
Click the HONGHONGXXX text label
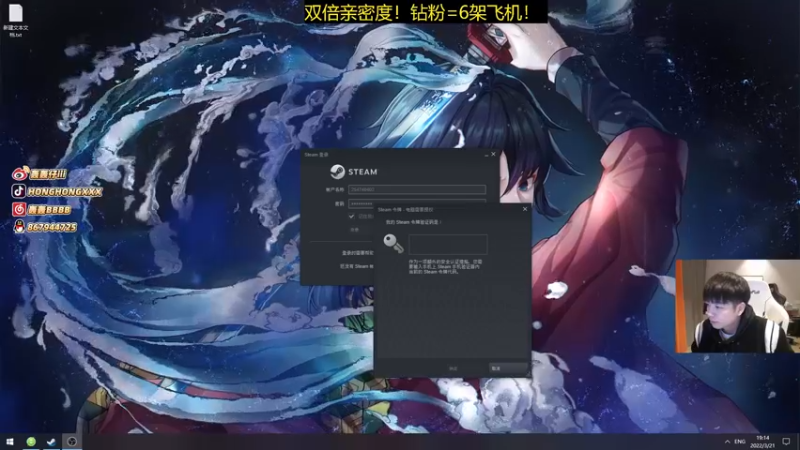[x=65, y=192]
